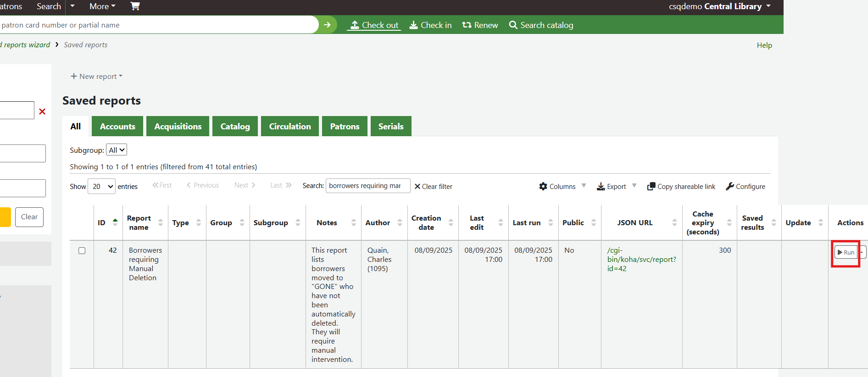The image size is (868, 377).
Task: Switch to the Patrons tab
Action: coord(345,126)
